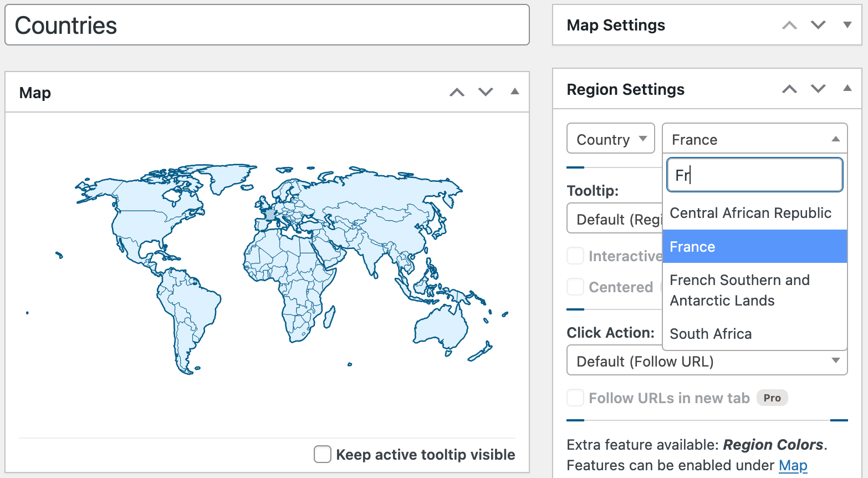Image resolution: width=868 pixels, height=478 pixels.
Task: Move the Map Settings panel down
Action: click(x=818, y=26)
